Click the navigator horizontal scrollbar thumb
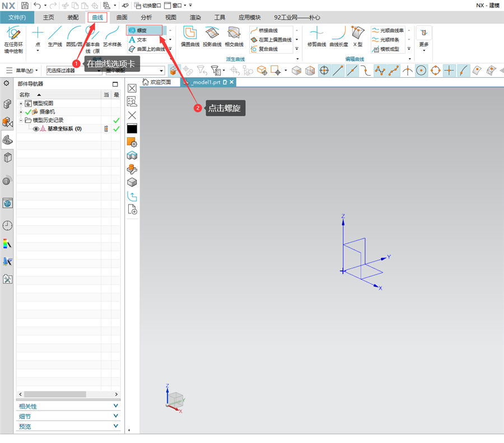504x443 pixels. point(55,394)
